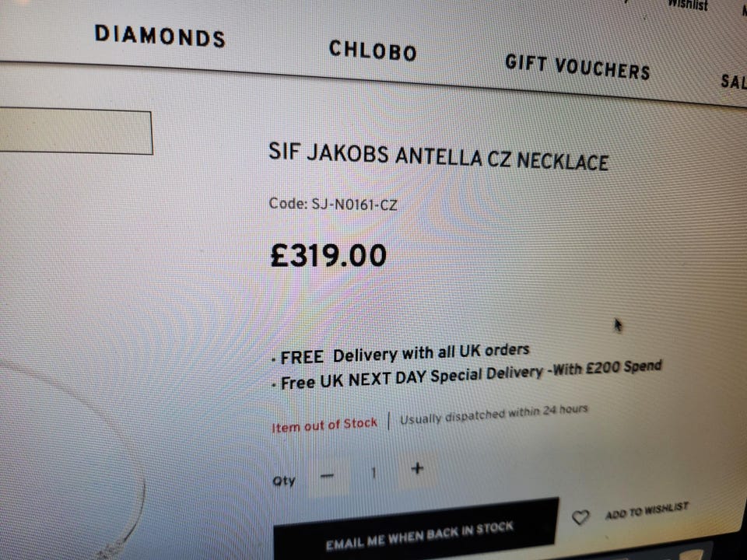The width and height of the screenshot is (747, 560).
Task: Open the DIAMONDS menu
Action: [160, 37]
